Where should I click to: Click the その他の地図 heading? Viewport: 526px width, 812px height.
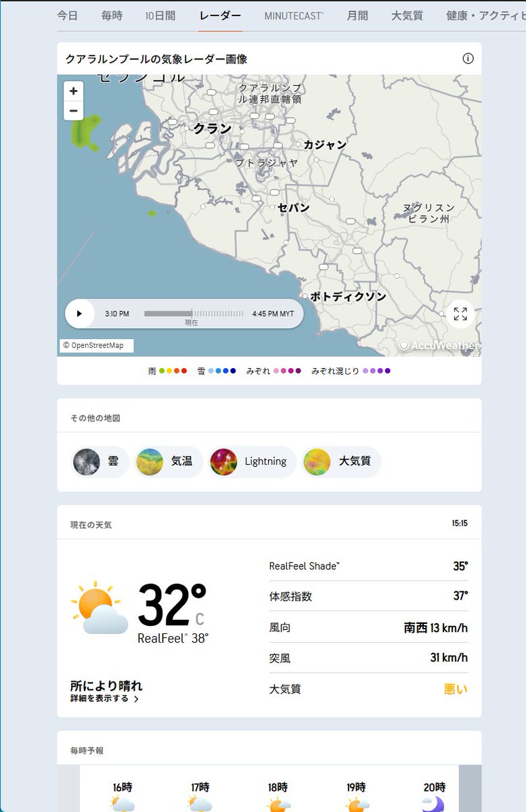95,418
